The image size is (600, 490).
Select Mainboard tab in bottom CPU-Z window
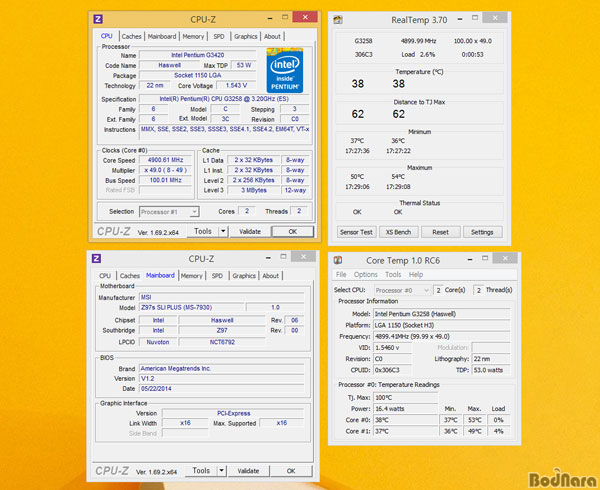click(160, 275)
